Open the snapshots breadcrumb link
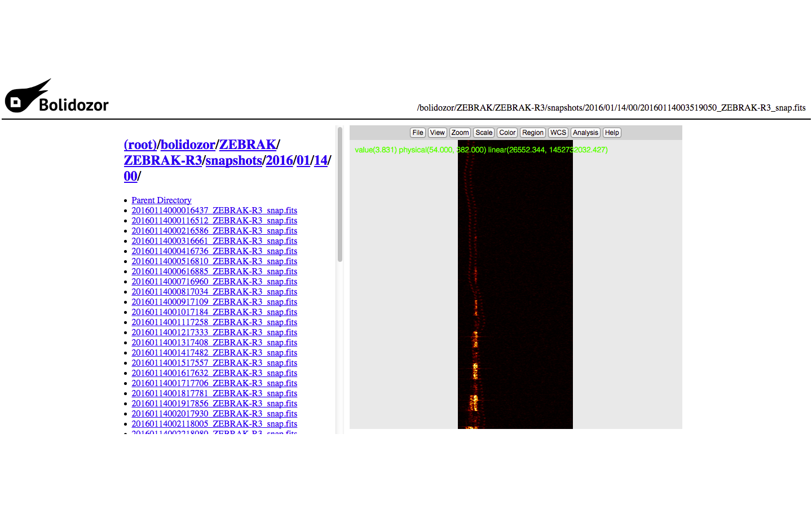Viewport: 812px width, 508px height. [234, 160]
